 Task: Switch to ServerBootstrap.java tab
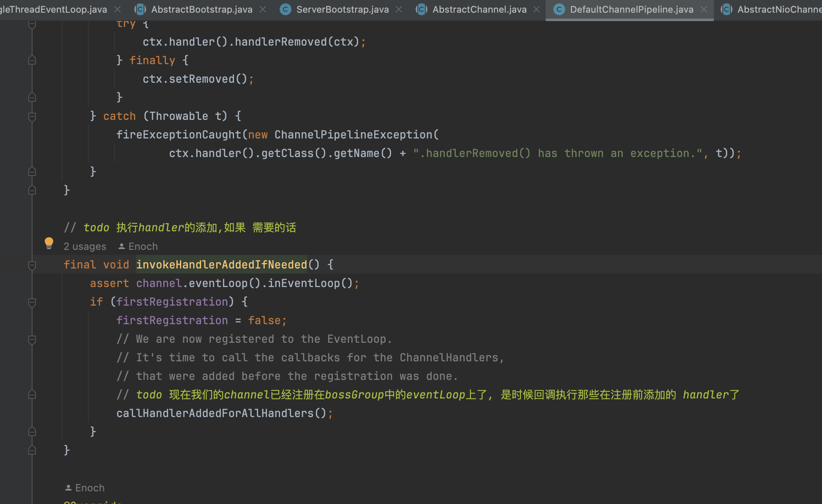pos(342,9)
